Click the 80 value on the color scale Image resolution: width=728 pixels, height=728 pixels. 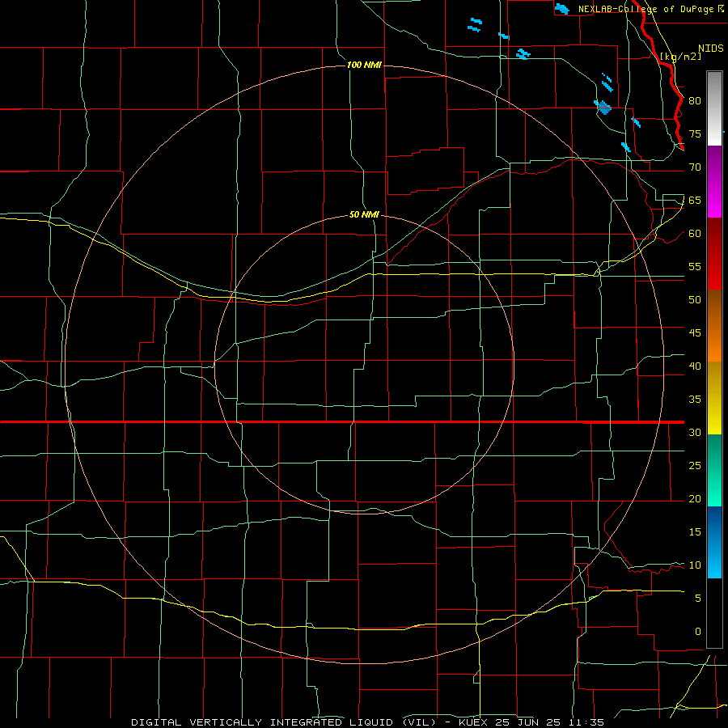click(695, 101)
